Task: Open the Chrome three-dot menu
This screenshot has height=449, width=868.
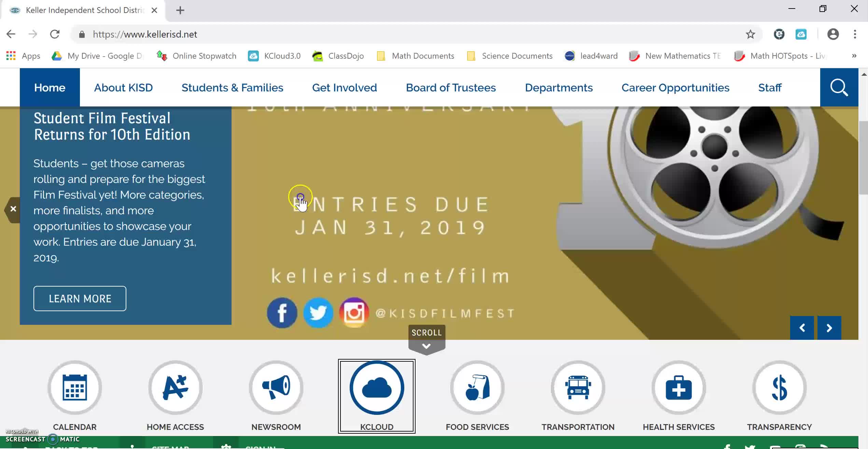Action: 855,34
